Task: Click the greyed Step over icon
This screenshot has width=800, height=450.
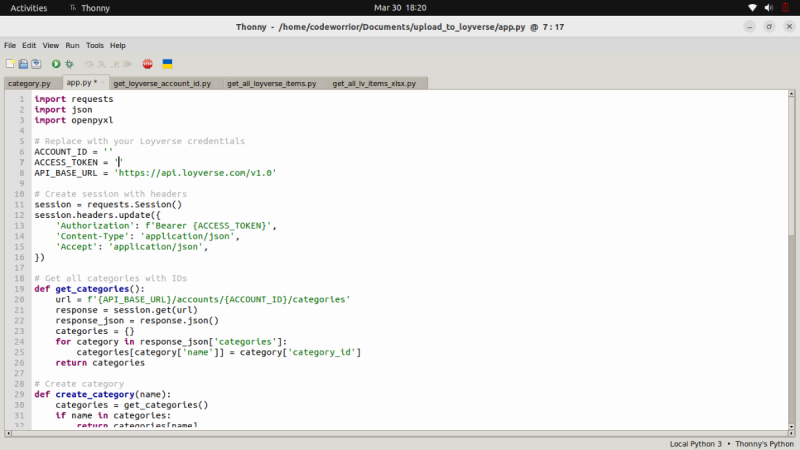Action: click(89, 64)
